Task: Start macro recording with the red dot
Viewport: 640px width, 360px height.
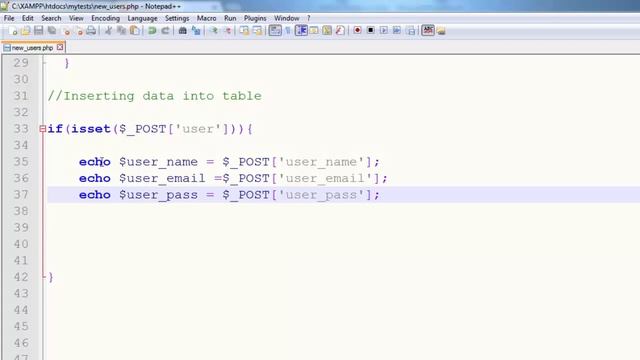Action: pos(357,31)
